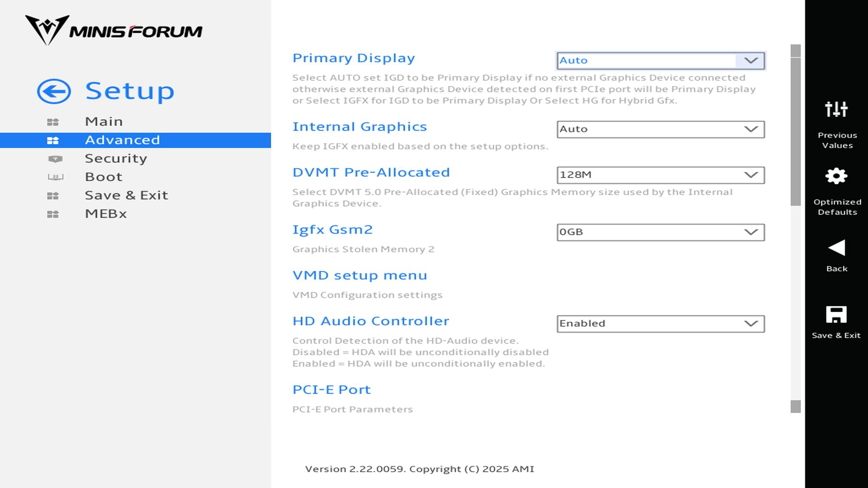Select the Main menu item
Viewport: 868px width, 488px height.
[x=104, y=122]
